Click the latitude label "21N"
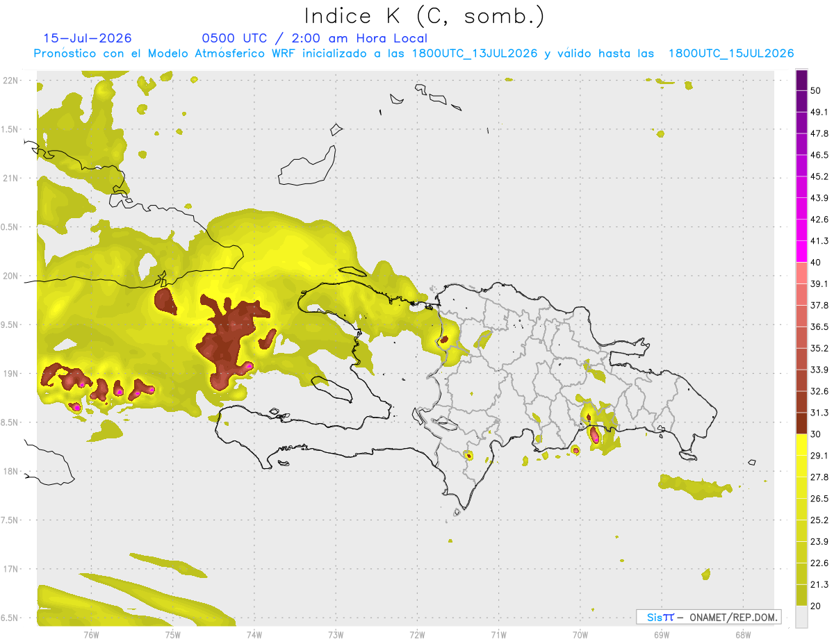 click(11, 178)
